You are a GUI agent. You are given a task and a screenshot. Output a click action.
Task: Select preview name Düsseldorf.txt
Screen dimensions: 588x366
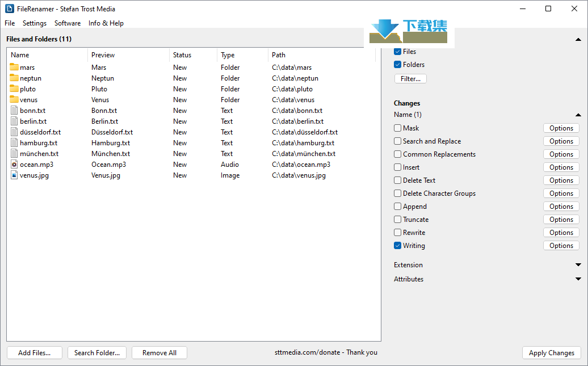click(x=112, y=132)
